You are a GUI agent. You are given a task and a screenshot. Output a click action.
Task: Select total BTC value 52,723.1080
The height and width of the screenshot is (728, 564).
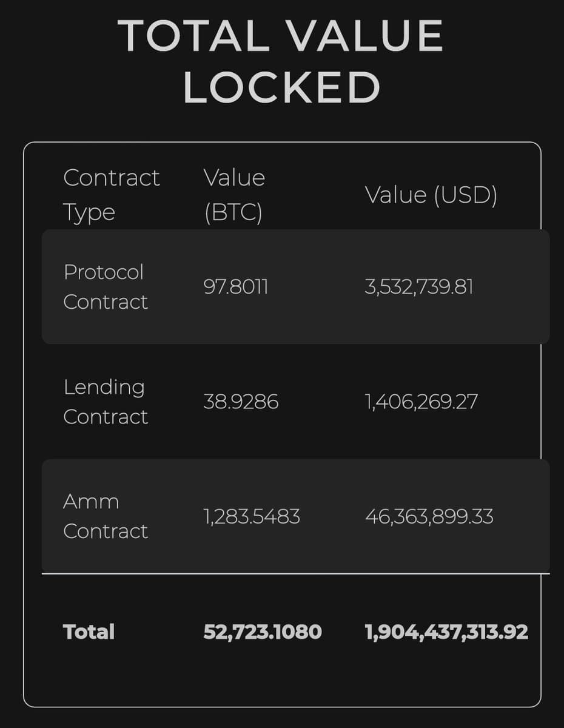coord(262,632)
